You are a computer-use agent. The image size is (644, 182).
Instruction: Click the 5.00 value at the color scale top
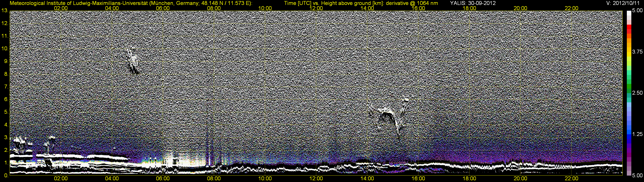637,11
